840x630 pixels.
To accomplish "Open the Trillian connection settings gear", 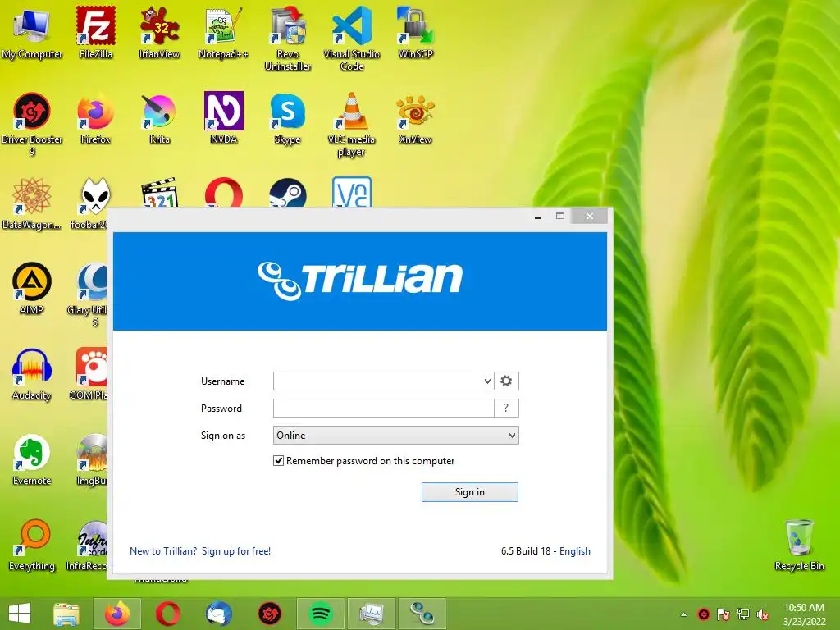I will (x=506, y=381).
